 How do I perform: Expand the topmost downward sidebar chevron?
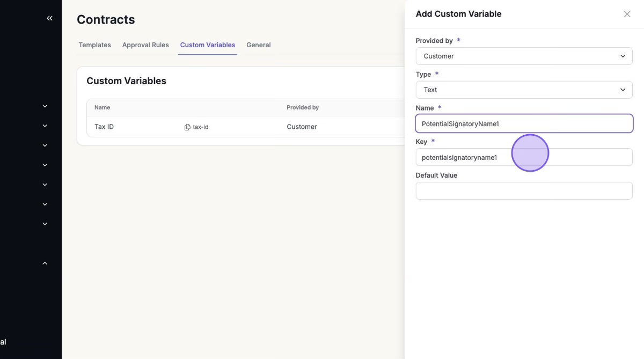(45, 106)
